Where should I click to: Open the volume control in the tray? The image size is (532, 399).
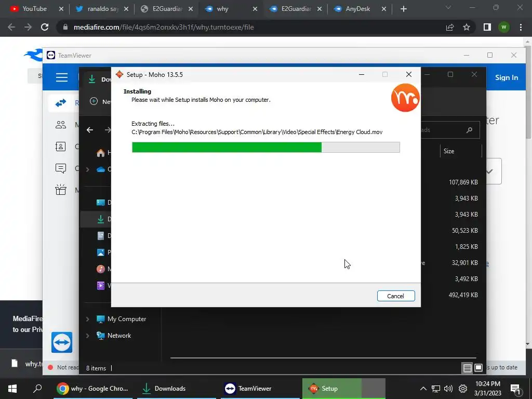tap(448, 389)
